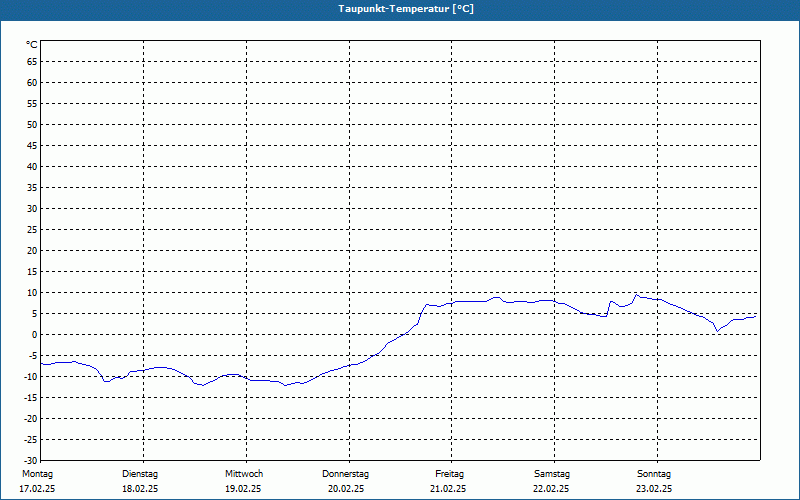Click the date 21.02.25
Screen dimensions: 800x500
click(x=448, y=489)
